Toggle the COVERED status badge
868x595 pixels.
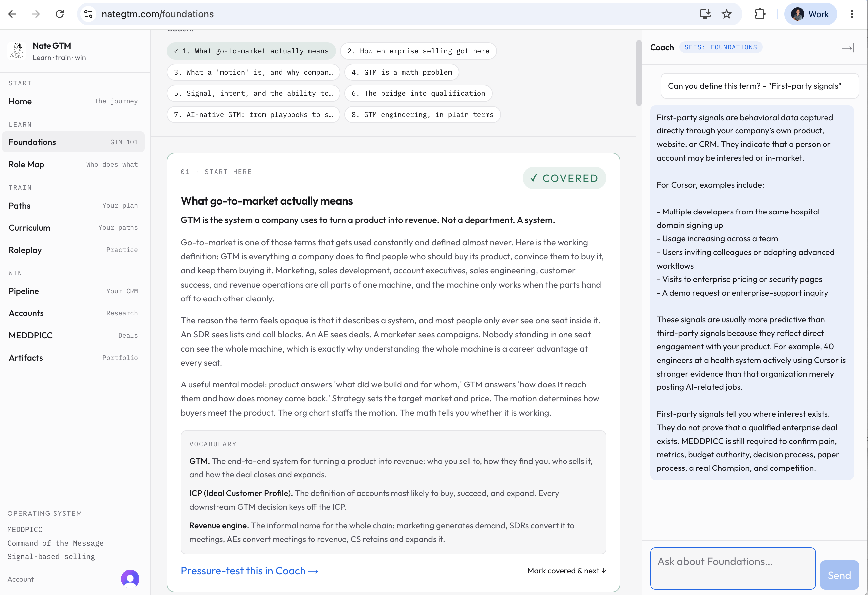(x=564, y=178)
